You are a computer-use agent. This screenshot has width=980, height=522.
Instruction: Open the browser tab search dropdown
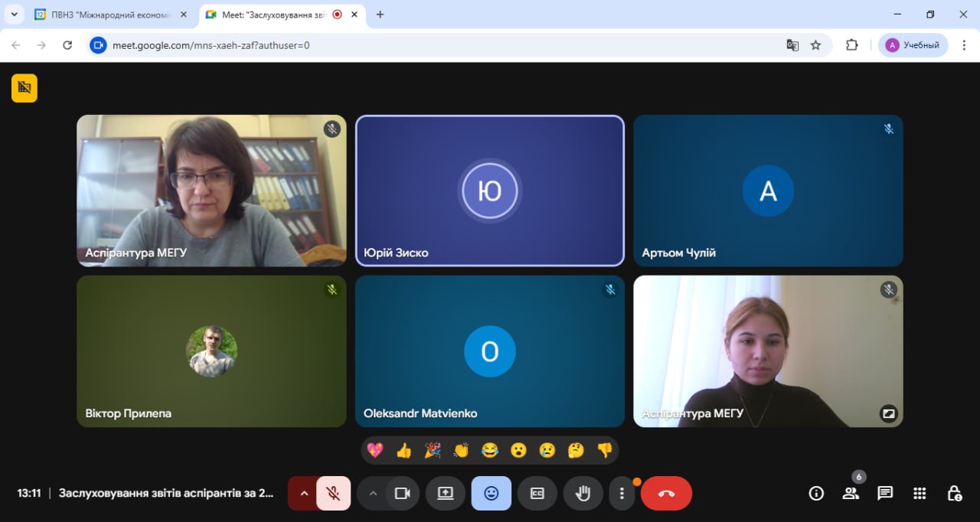pos(14,15)
